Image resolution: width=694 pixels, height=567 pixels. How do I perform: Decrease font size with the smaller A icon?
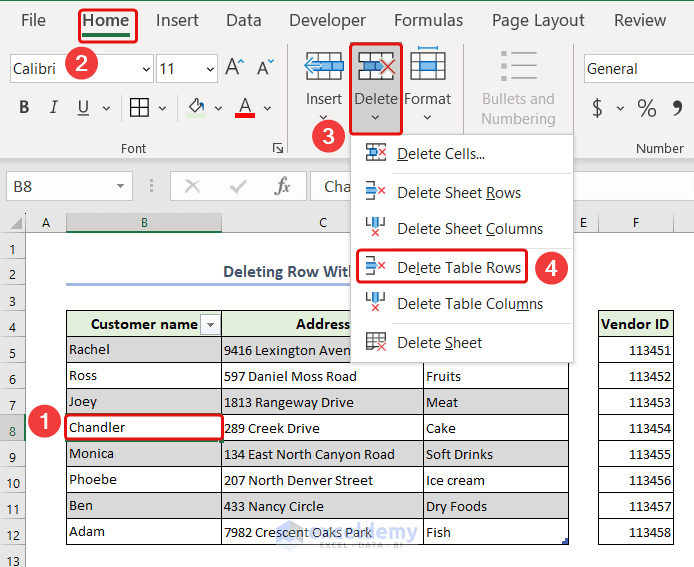pos(265,68)
